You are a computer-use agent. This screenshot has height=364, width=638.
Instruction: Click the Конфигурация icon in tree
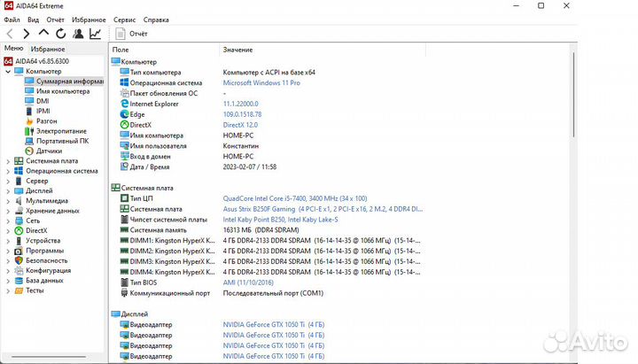click(19, 271)
